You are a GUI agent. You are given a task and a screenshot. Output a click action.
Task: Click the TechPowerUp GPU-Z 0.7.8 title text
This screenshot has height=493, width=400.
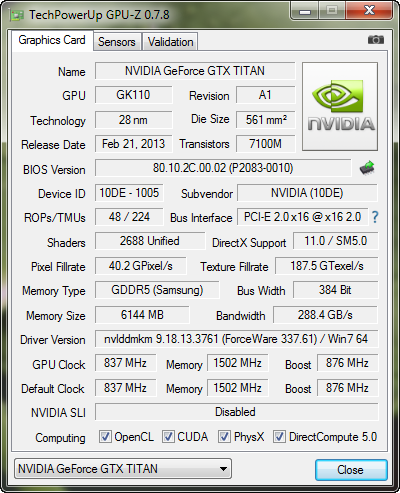[99, 15]
